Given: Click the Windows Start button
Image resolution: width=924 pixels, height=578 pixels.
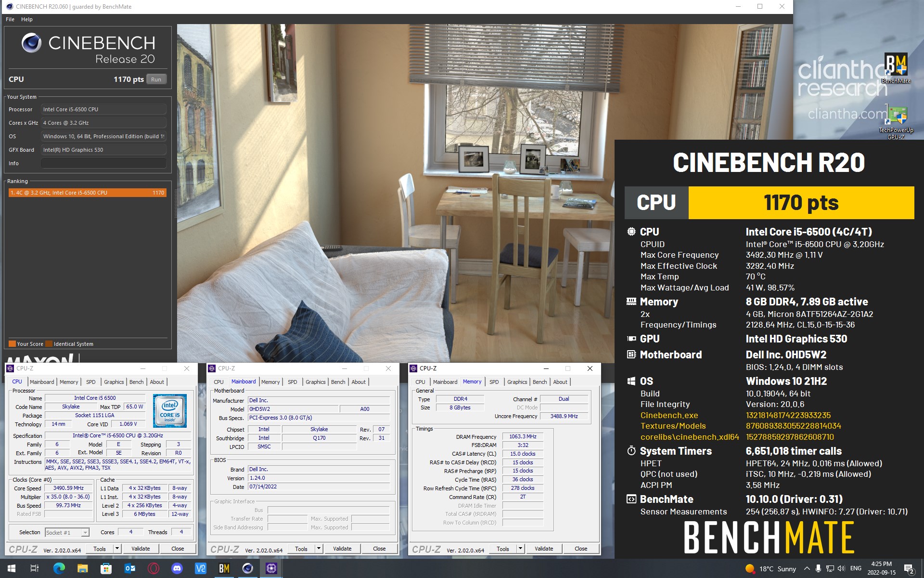Looking at the screenshot, I should pos(12,568).
